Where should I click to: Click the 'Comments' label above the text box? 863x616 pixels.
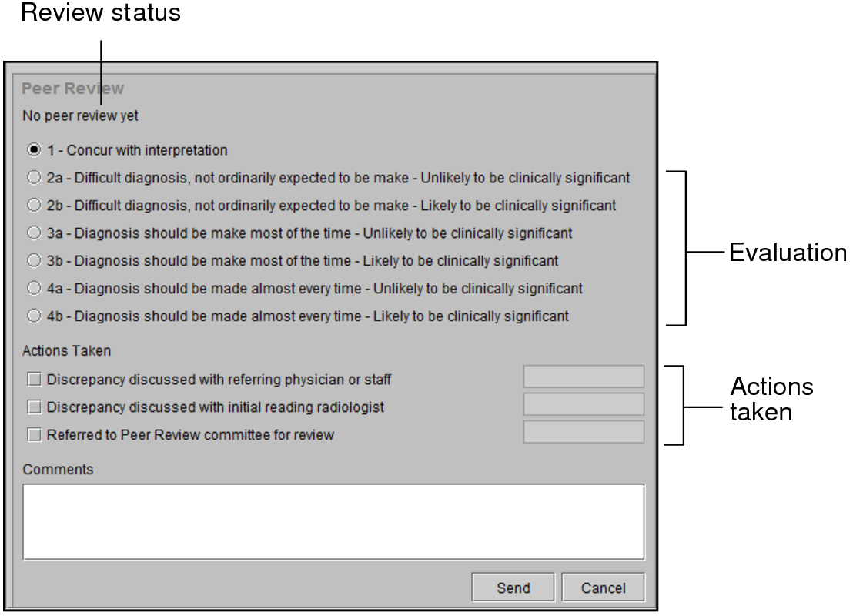click(x=58, y=469)
